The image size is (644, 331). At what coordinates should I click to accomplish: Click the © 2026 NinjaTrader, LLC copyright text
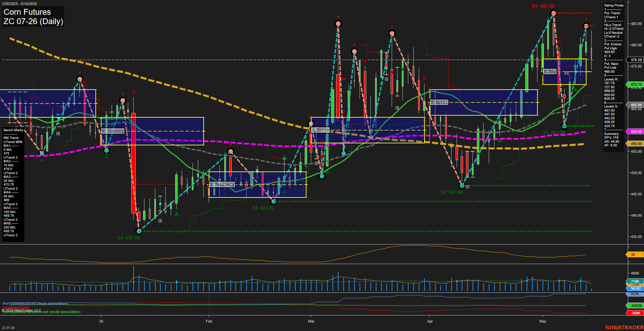[x=22, y=310]
